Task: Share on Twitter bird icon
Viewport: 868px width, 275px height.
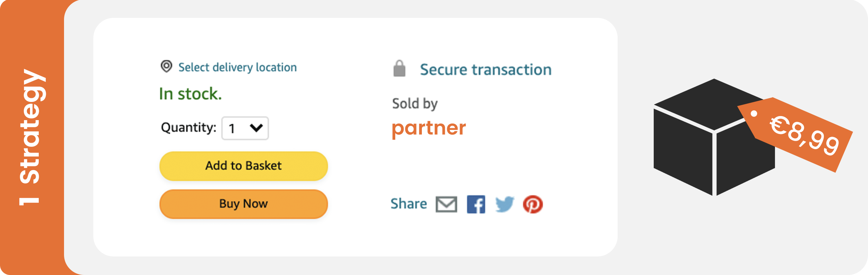Action: click(x=504, y=204)
